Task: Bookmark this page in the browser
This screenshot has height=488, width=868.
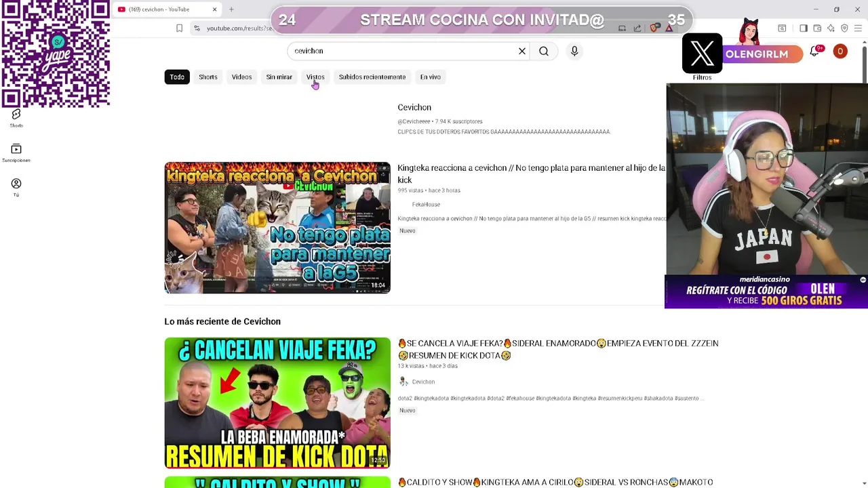Action: [179, 28]
